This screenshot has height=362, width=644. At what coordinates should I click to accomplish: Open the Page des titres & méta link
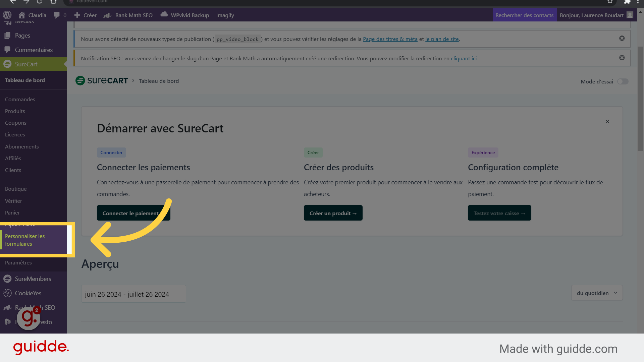click(x=390, y=39)
